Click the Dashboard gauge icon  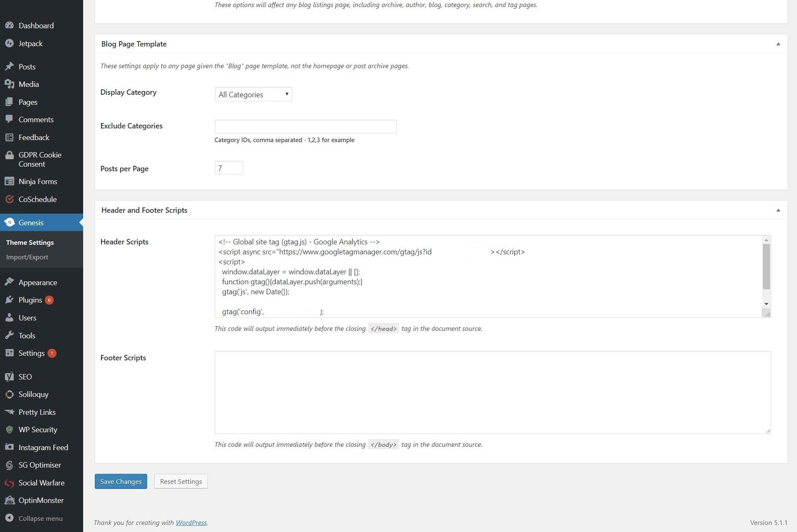(9, 25)
